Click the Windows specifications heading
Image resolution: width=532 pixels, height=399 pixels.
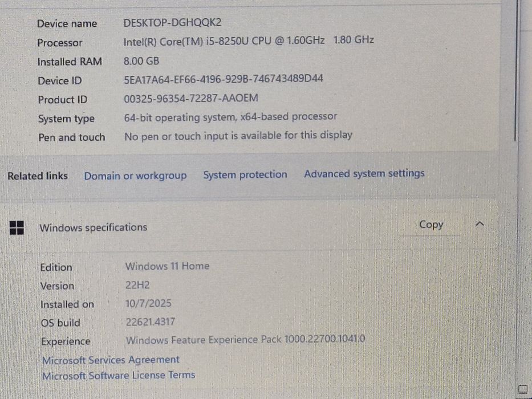(x=94, y=227)
